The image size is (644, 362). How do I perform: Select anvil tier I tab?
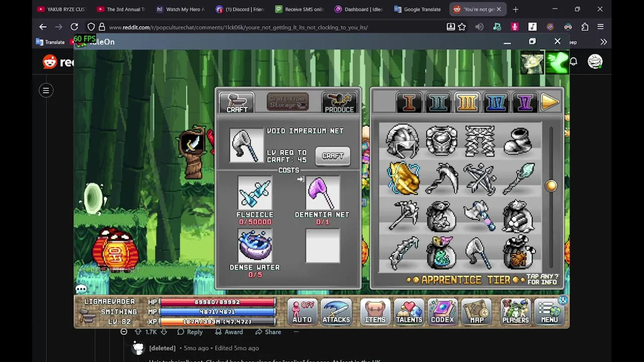pyautogui.click(x=409, y=103)
